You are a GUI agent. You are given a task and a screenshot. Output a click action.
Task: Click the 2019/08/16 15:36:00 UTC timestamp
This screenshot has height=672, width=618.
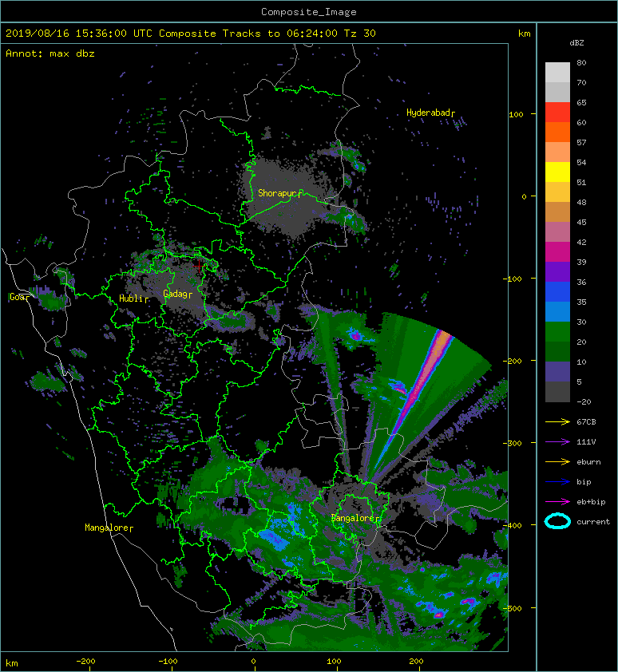79,34
